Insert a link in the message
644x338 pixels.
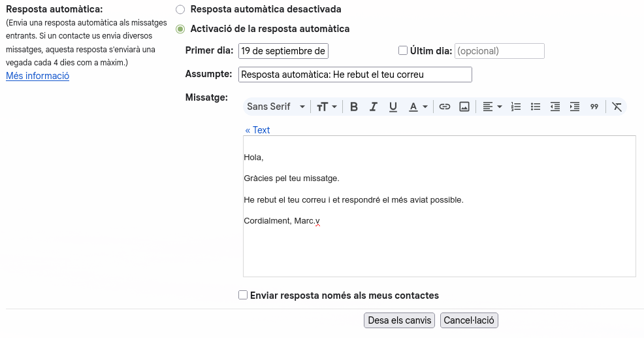[x=445, y=107]
